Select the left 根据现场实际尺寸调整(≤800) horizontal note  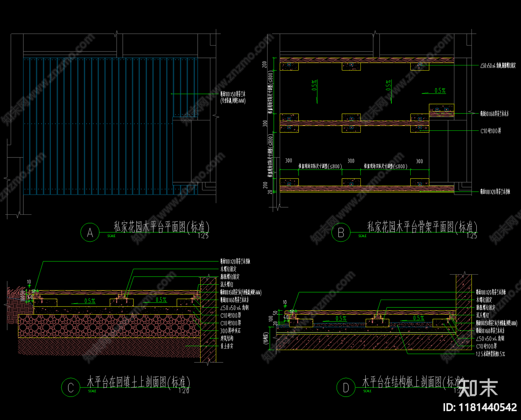click(x=320, y=166)
